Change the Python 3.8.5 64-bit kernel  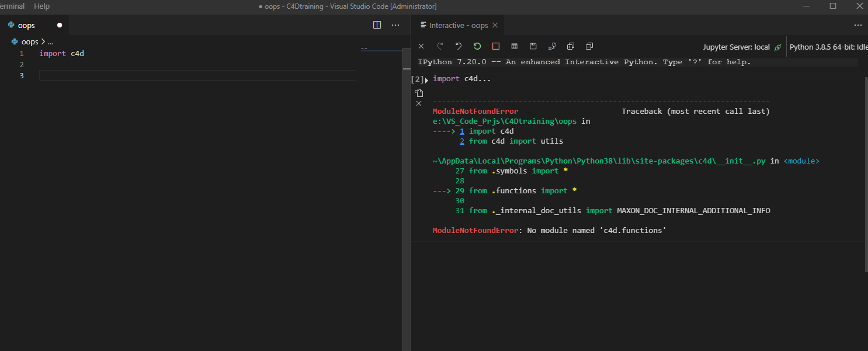(x=828, y=47)
